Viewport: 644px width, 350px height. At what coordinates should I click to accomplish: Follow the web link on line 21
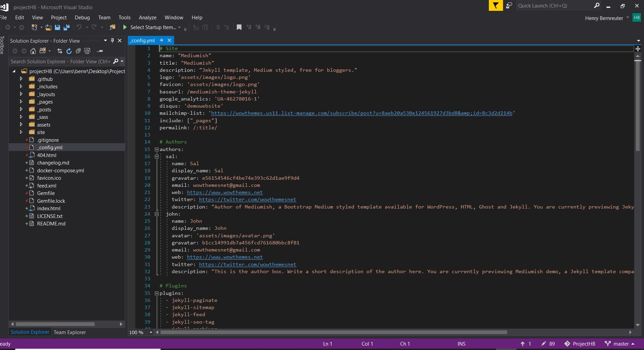[x=225, y=192]
